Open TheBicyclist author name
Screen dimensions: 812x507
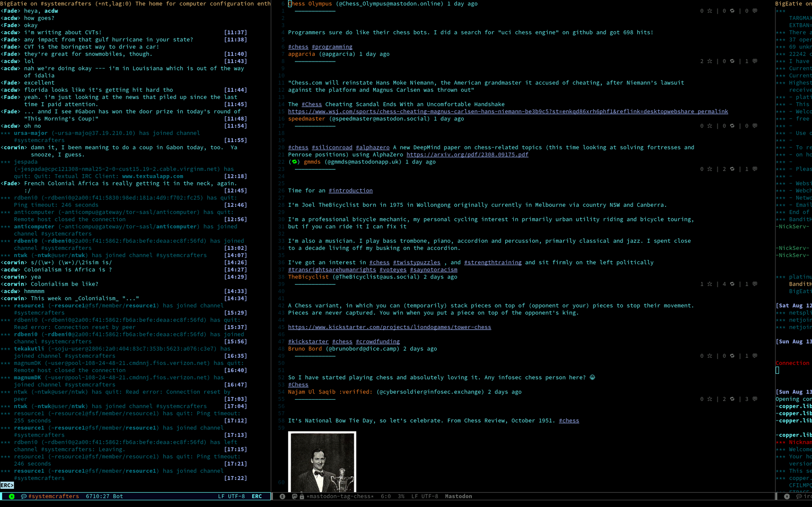coord(308,277)
